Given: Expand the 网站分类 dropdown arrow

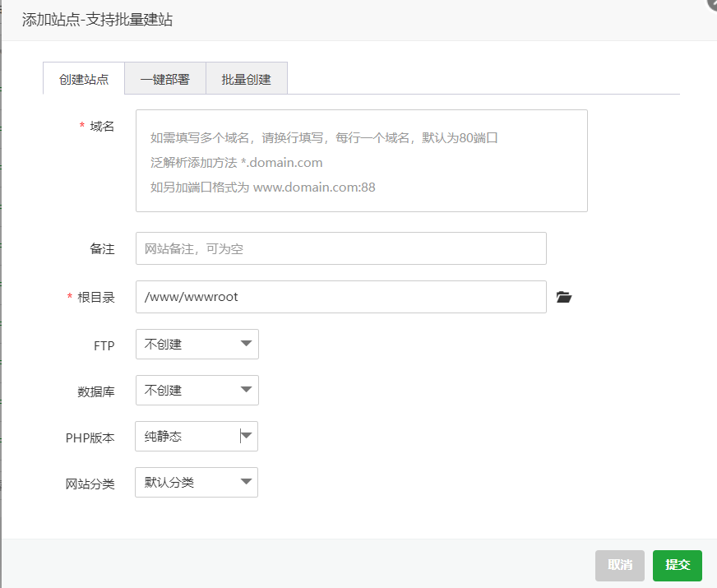Looking at the screenshot, I should [x=247, y=482].
